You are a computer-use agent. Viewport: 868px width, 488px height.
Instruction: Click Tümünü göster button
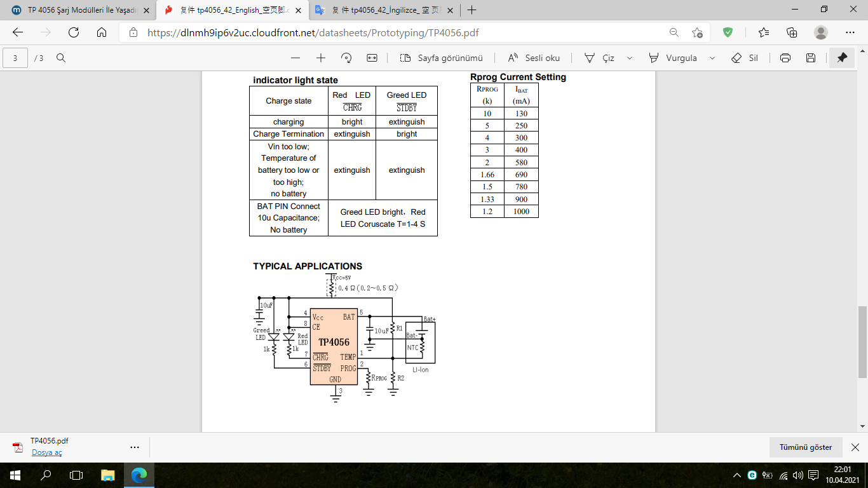(x=806, y=447)
